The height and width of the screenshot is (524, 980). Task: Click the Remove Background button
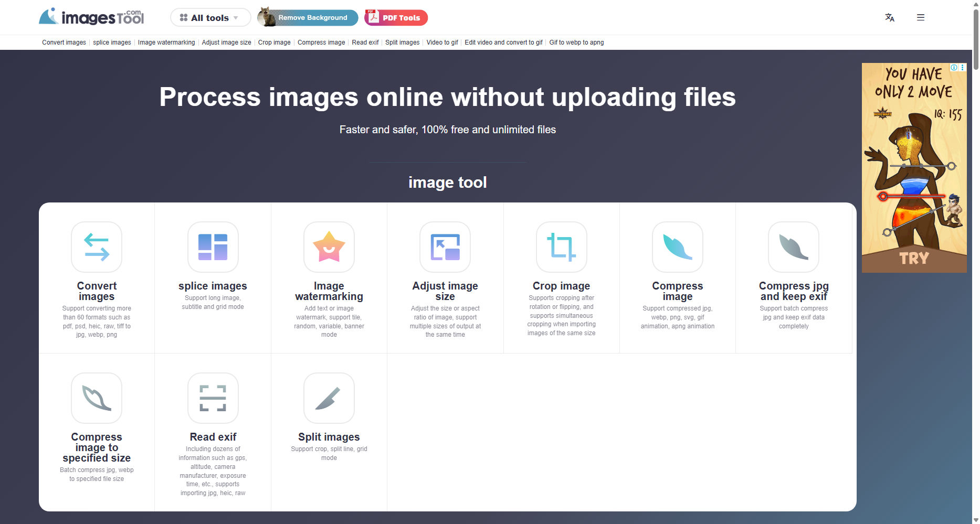tap(308, 17)
